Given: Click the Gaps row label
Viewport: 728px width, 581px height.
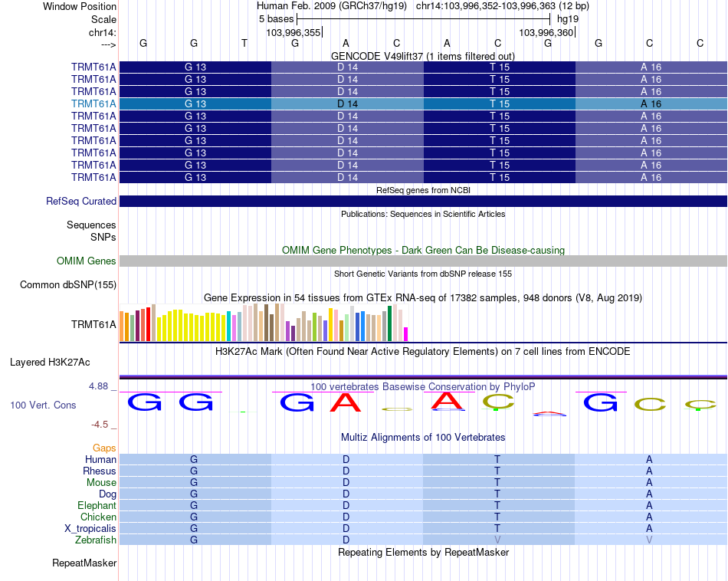Looking at the screenshot, I should tap(104, 448).
